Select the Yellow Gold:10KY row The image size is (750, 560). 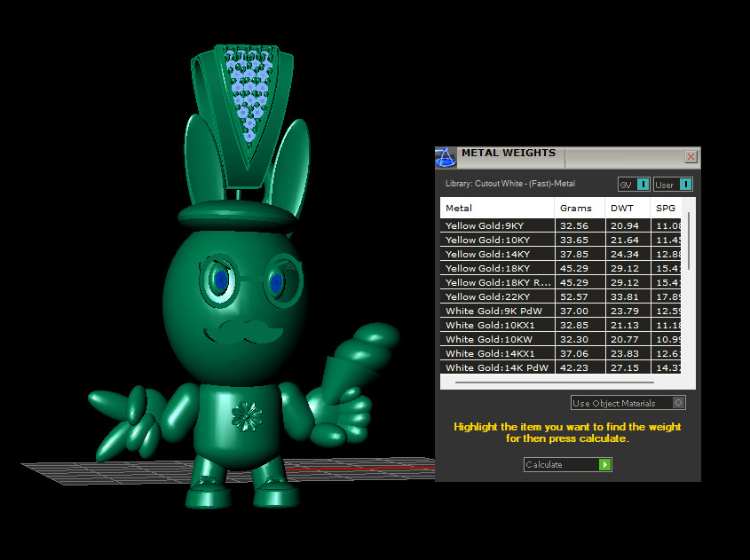[x=561, y=241]
